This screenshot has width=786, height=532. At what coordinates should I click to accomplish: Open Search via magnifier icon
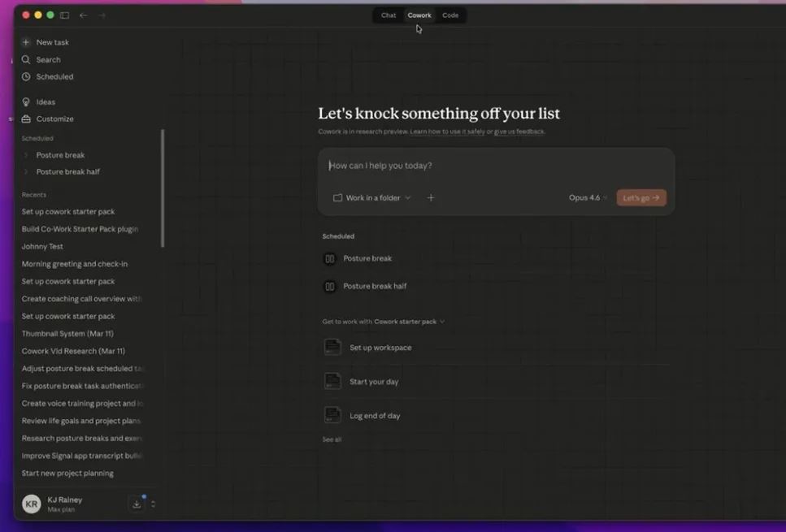[26, 59]
